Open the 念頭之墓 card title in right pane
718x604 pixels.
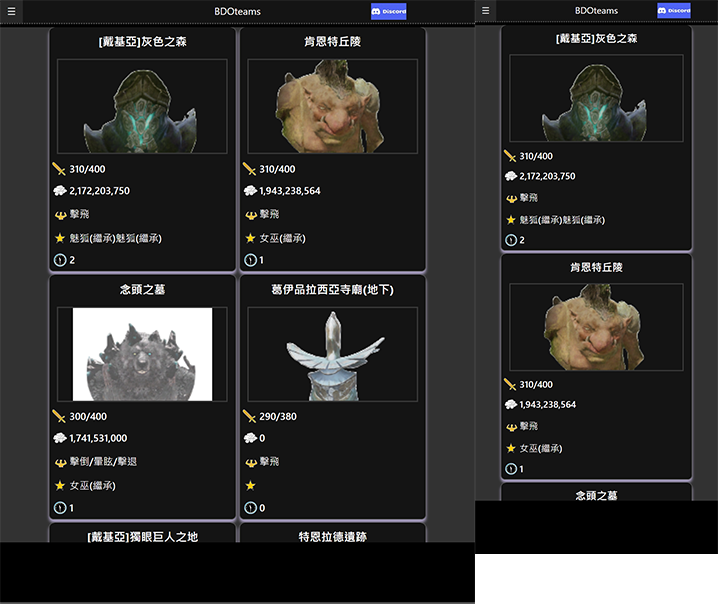(x=596, y=495)
